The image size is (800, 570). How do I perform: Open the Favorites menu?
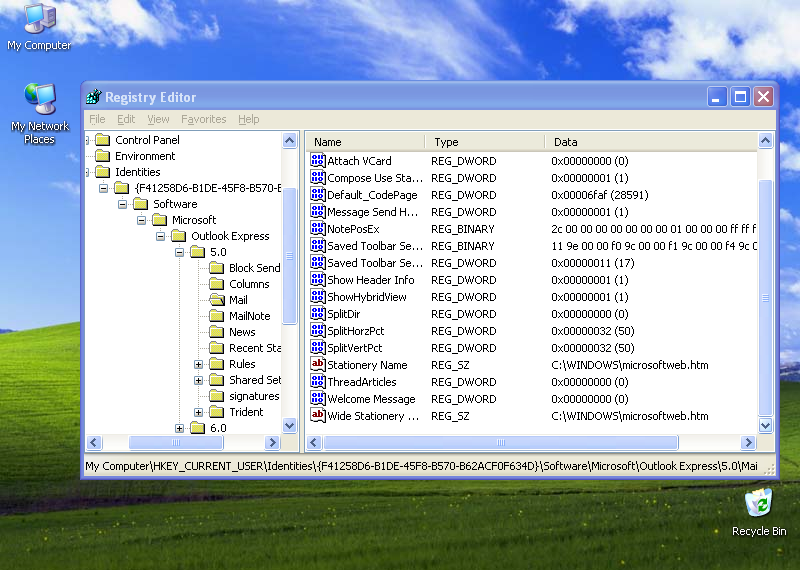204,119
